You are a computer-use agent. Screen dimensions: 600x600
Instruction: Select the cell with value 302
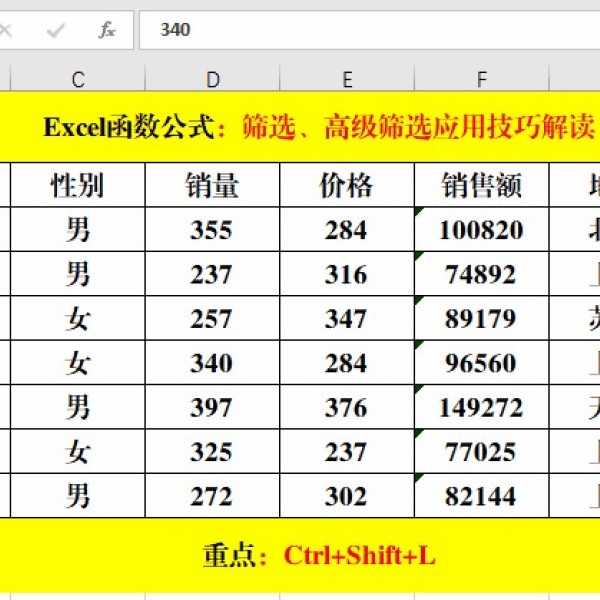point(347,496)
